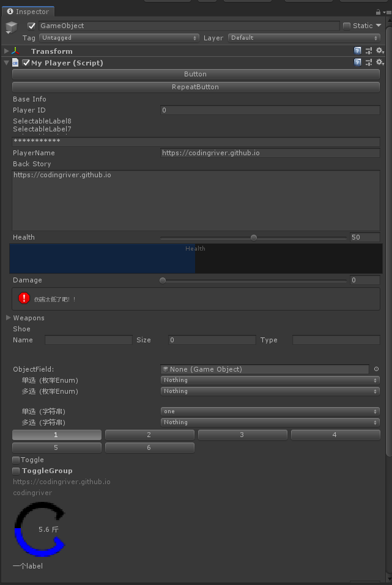
Task: Disable the My Player script checkbox
Action: [26, 63]
